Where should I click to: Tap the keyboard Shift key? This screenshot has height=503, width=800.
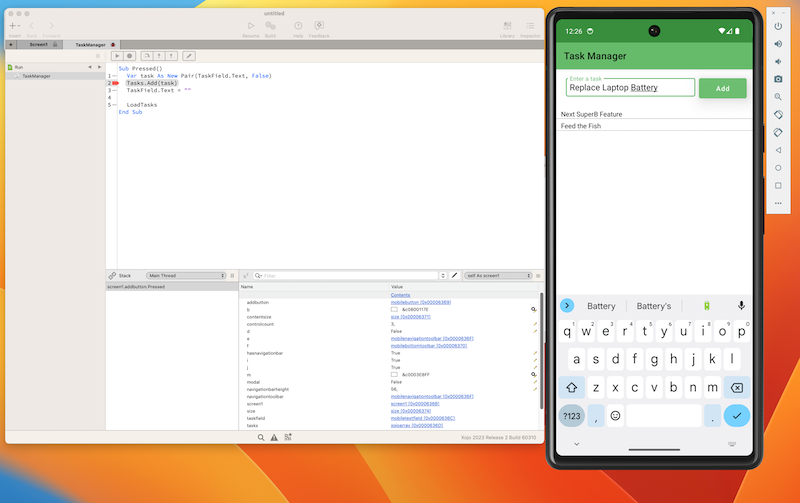click(572, 388)
